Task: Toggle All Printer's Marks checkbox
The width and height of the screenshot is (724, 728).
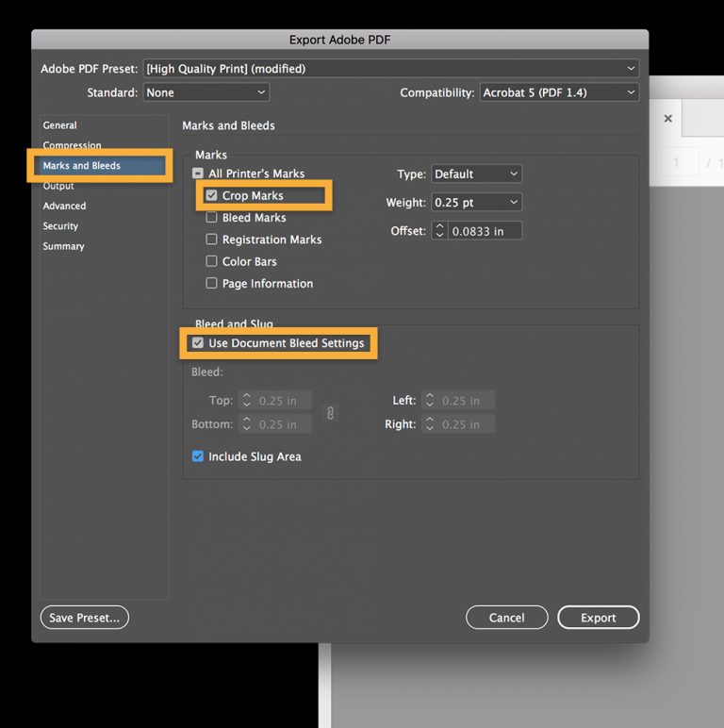Action: tap(198, 174)
